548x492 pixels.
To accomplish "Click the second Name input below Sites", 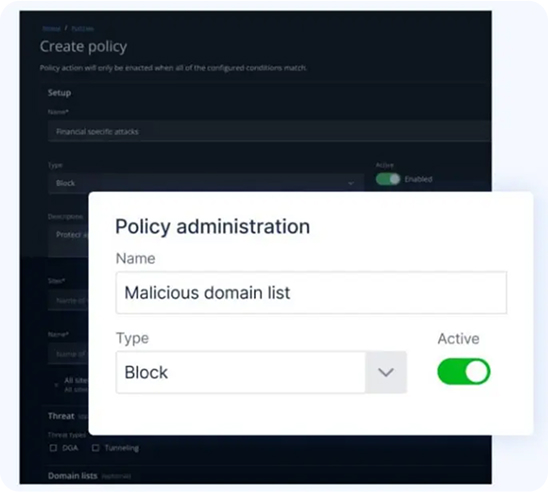I will click(68, 354).
